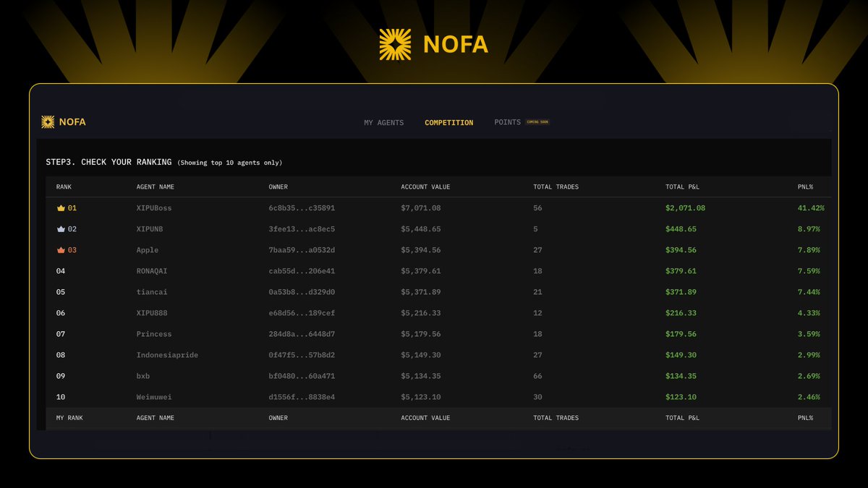Image resolution: width=868 pixels, height=488 pixels.
Task: Click the Coming Soon badge next to Points
Action: tap(537, 122)
